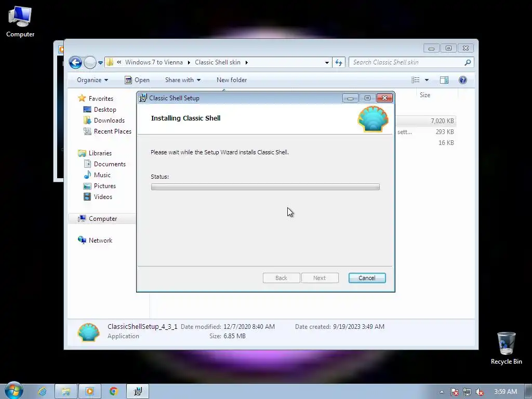Open Desktop in the Favorites list

click(x=105, y=109)
